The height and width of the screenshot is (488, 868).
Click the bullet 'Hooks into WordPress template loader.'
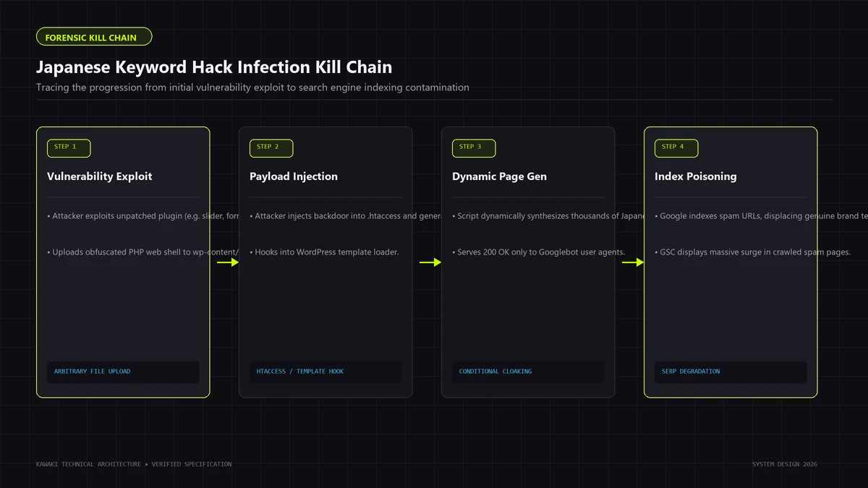coord(324,252)
